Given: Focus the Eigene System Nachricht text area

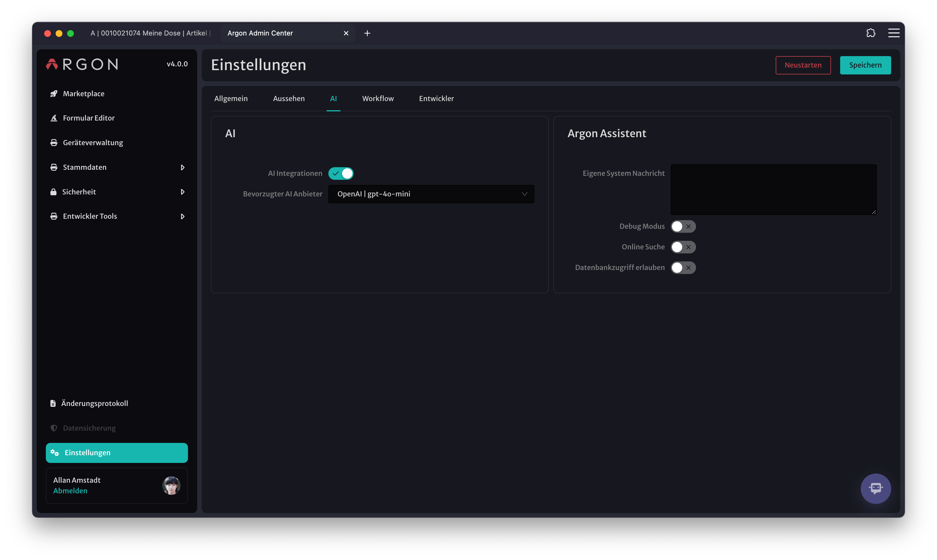Looking at the screenshot, I should 773,190.
